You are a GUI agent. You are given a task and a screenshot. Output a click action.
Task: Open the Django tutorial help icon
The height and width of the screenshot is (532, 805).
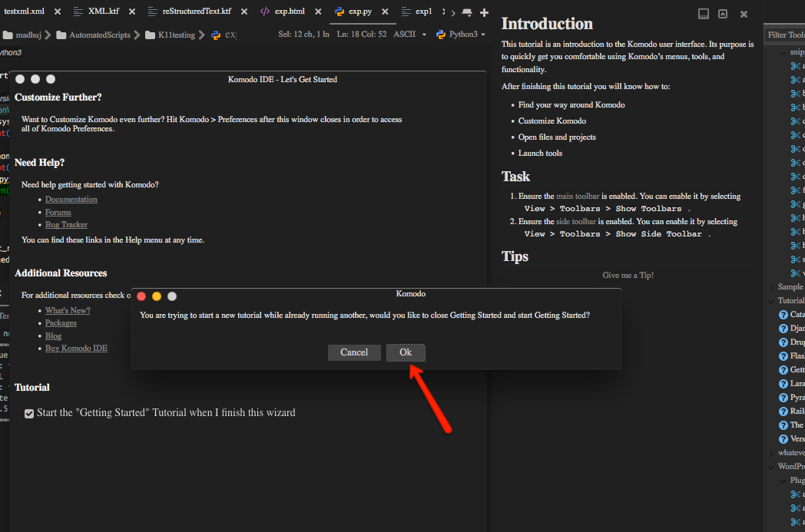(784, 328)
